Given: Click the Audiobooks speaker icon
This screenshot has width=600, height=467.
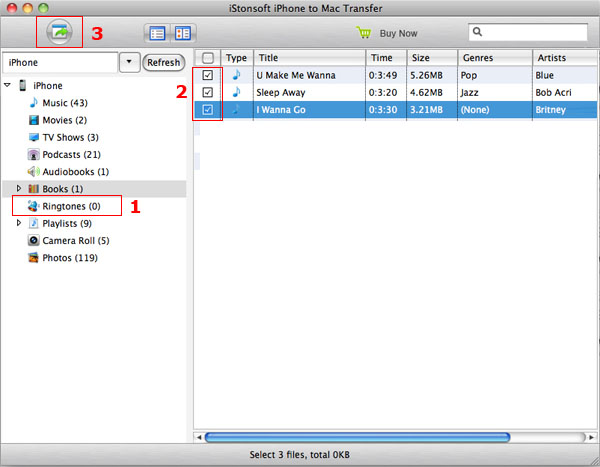Looking at the screenshot, I should [x=34, y=172].
